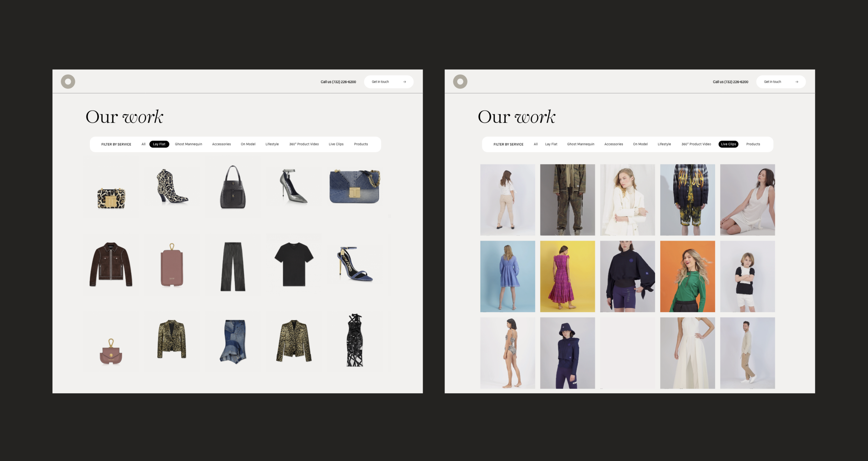The width and height of the screenshot is (868, 461).
Task: Click 'Products' filter in right page
Action: tap(753, 144)
